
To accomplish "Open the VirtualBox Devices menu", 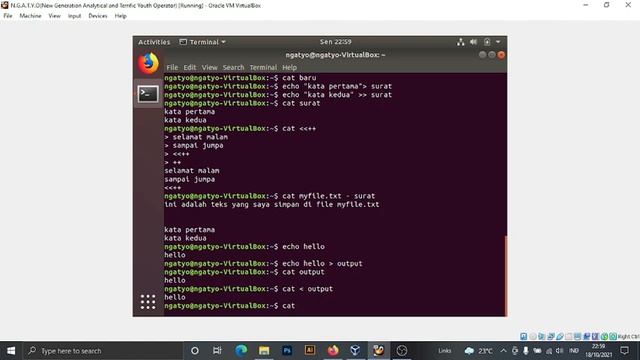I will pos(98,16).
